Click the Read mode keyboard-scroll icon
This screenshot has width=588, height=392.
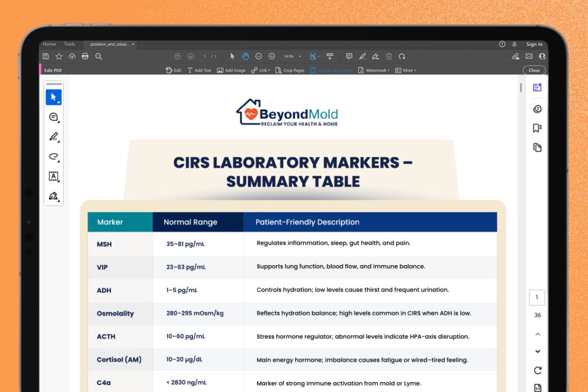(x=330, y=56)
